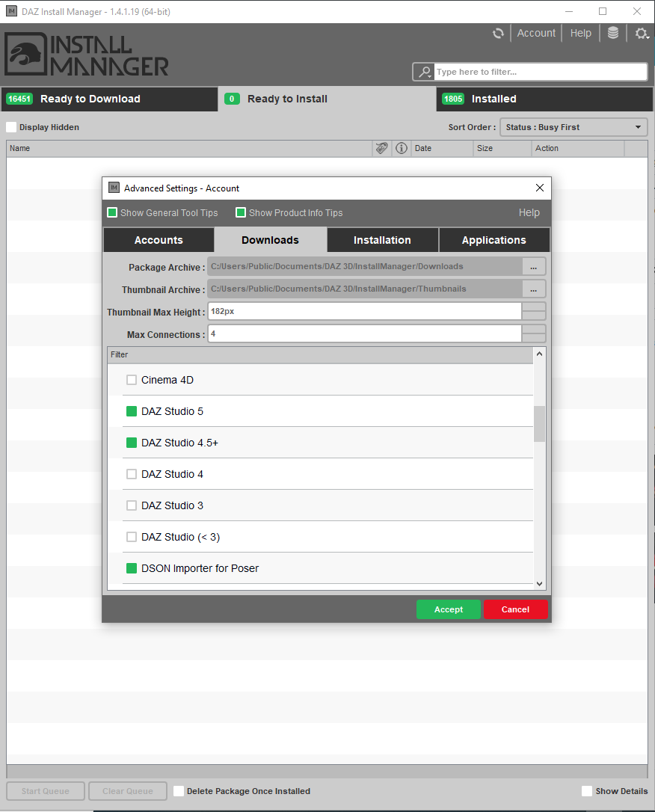The height and width of the screenshot is (812, 655).
Task: Increase Max Connections value
Action: click(x=534, y=329)
